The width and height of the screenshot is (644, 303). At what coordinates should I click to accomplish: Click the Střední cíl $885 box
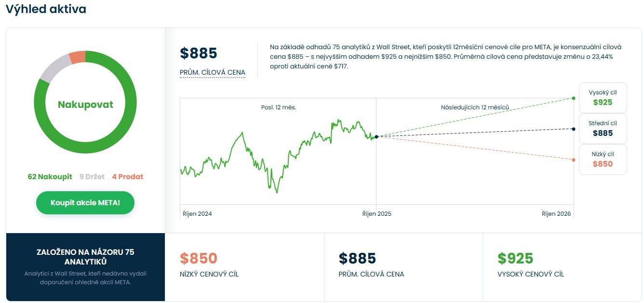click(x=603, y=129)
